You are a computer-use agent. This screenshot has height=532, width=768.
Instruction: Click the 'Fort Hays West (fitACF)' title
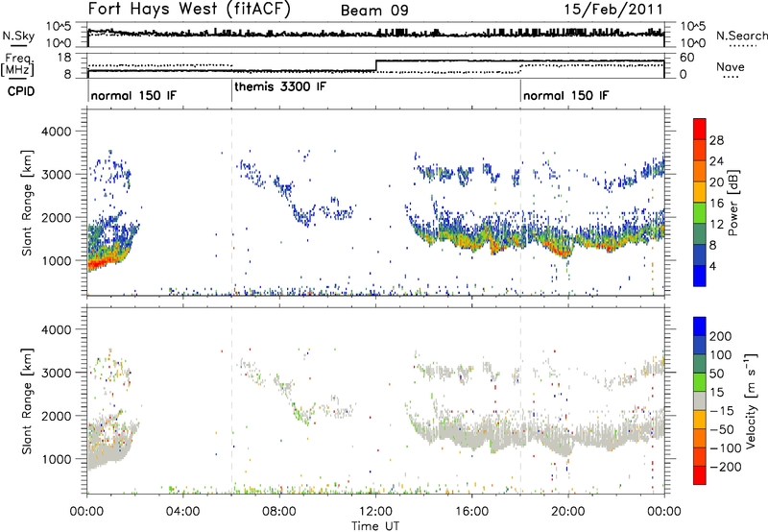point(189,10)
